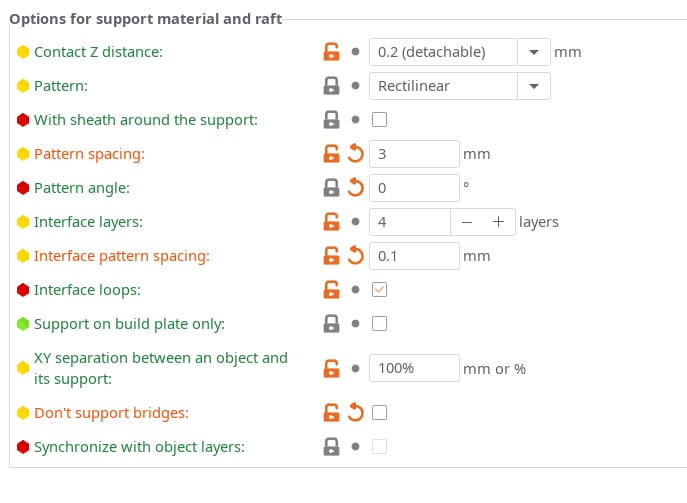Click the XY separation 100% input field
687x503 pixels.
[414, 368]
